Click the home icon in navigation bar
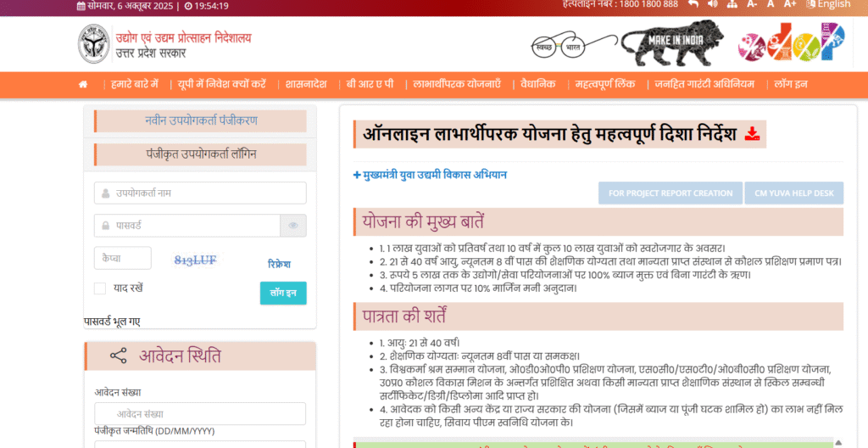 point(83,85)
